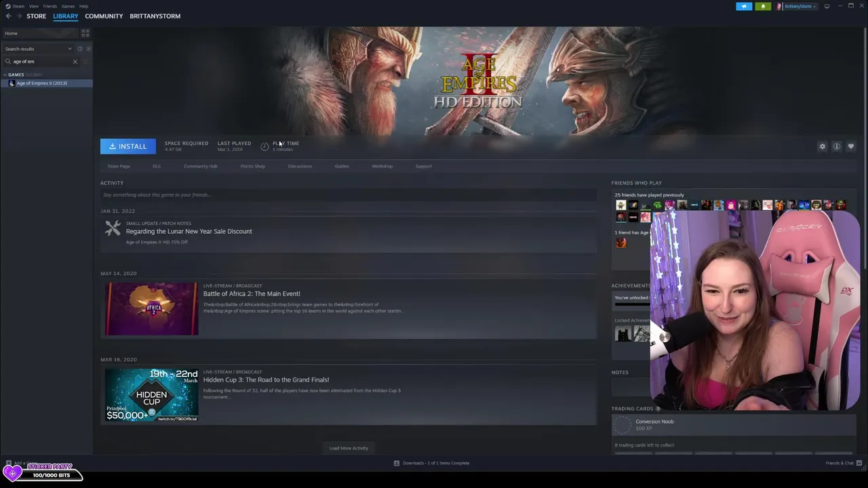
Task: Switch to the COMMUNITY tab
Action: (x=104, y=16)
